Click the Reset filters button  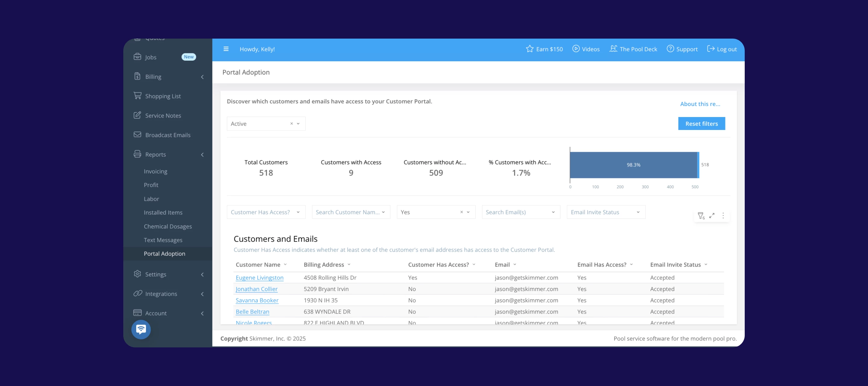click(x=701, y=124)
